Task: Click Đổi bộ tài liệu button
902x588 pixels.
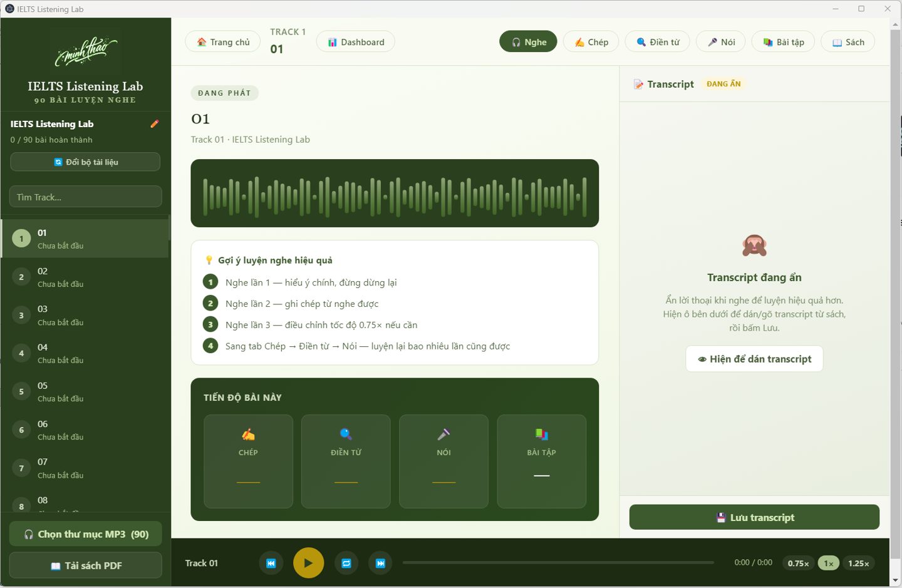Action: pyautogui.click(x=85, y=162)
